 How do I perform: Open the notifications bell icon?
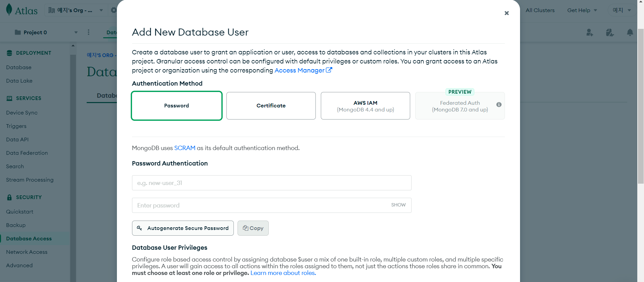(630, 32)
